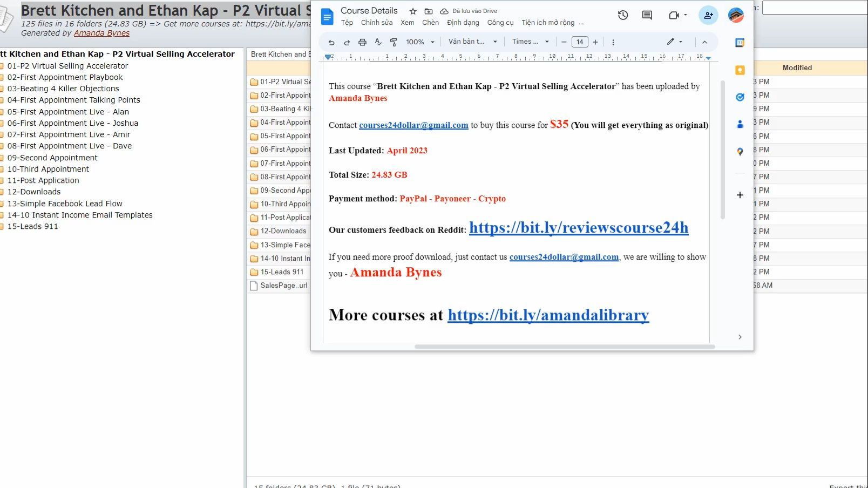Open the comments history icon
868x488 pixels.
tap(647, 15)
